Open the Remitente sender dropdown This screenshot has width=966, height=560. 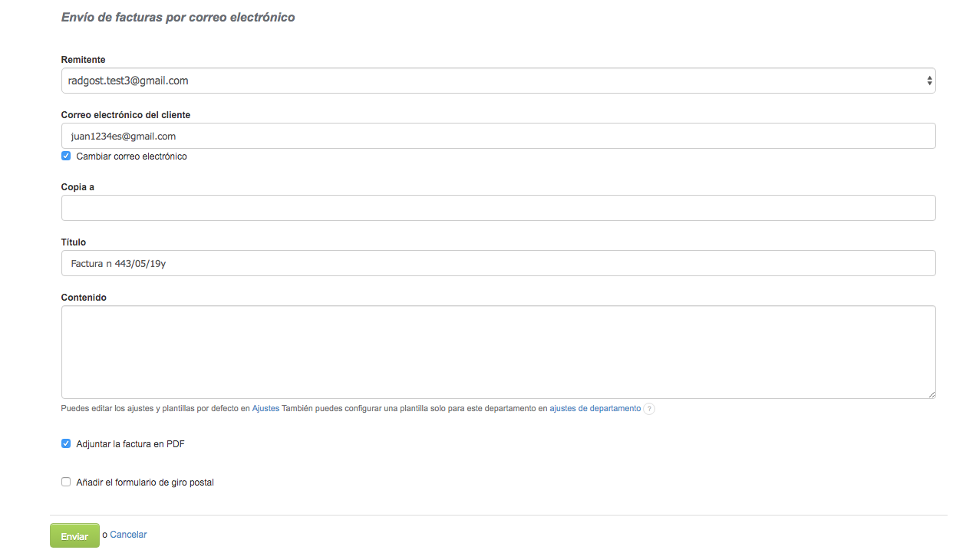click(498, 81)
